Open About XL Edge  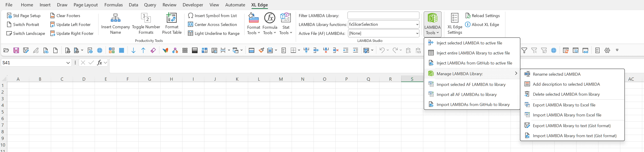coord(482,25)
